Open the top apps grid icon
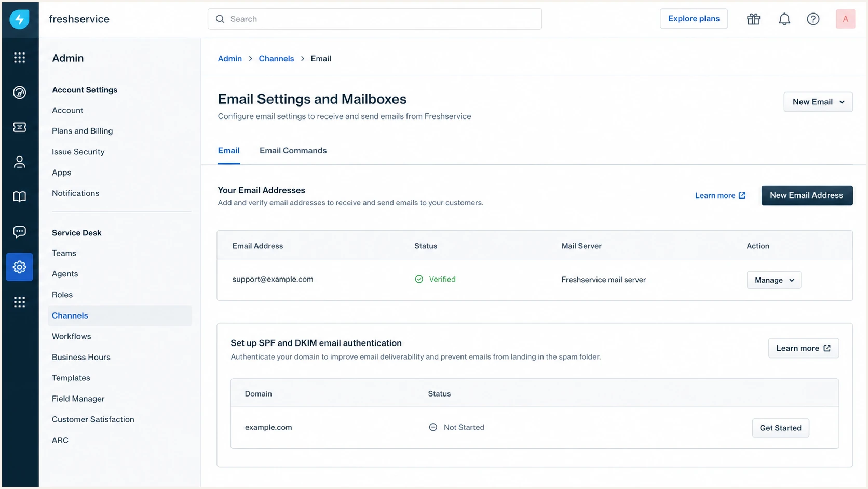The image size is (868, 489). (19, 58)
